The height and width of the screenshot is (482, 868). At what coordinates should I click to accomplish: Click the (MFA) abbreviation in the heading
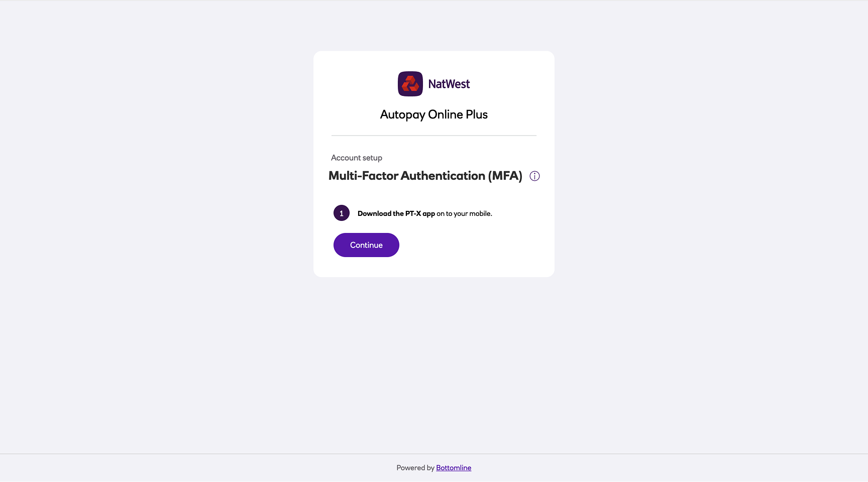(505, 176)
